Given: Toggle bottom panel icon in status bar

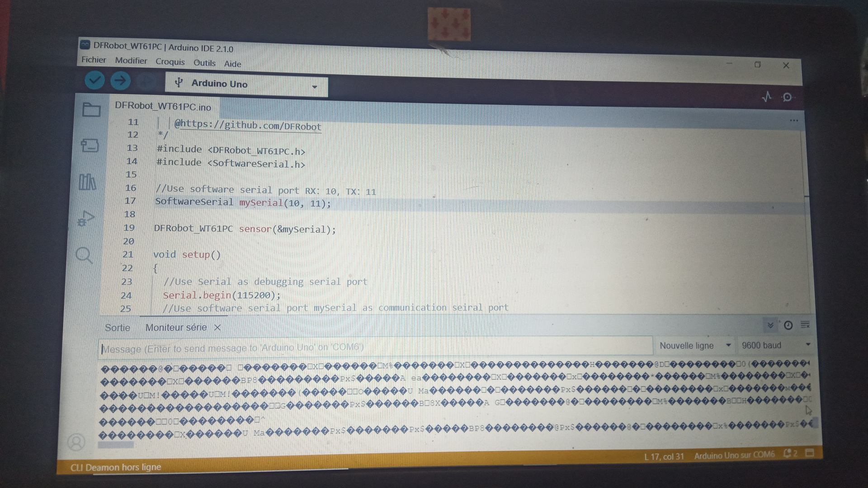Looking at the screenshot, I should 810,452.
